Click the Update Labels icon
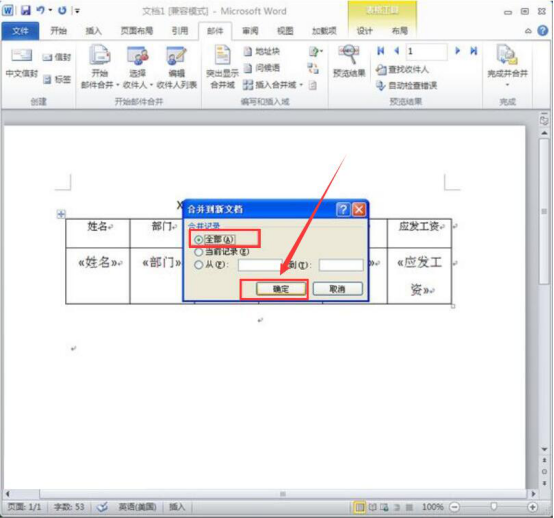Viewport: 554px width, 518px height. [x=313, y=85]
